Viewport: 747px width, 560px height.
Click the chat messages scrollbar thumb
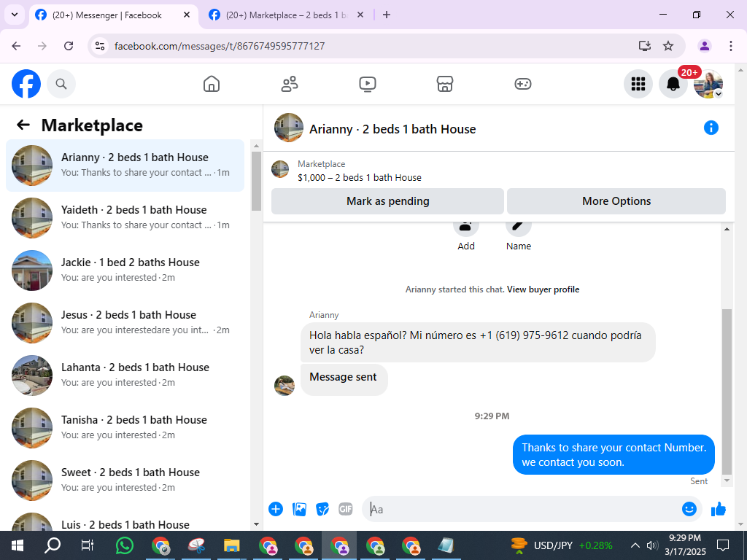pos(727,392)
